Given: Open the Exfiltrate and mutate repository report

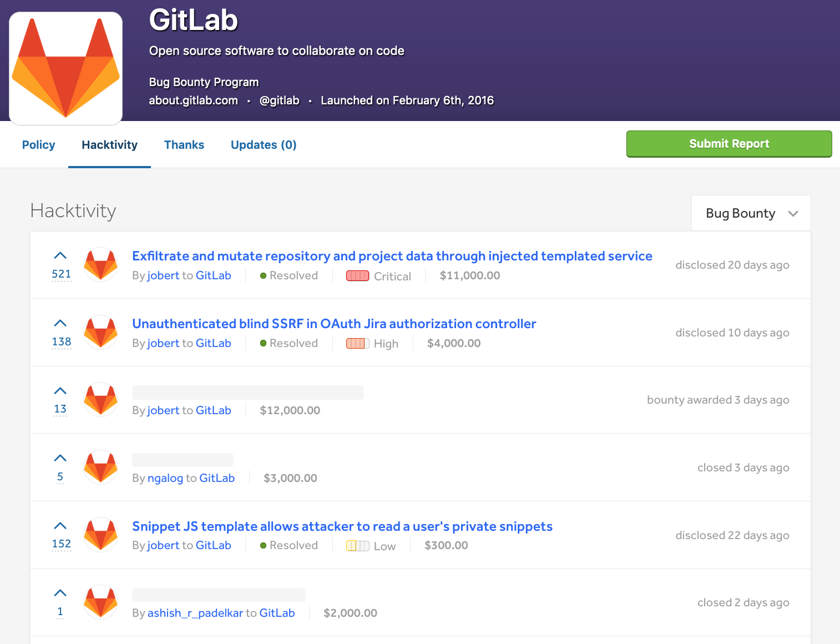Looking at the screenshot, I should pos(392,256).
